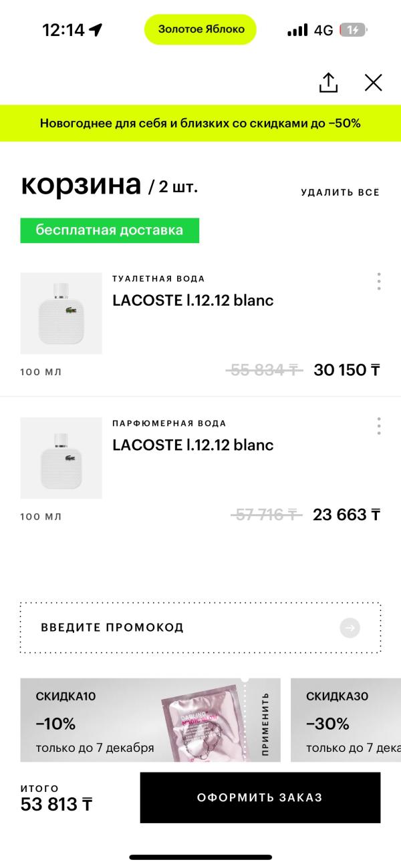Open the second LACOSTE l.12.12 blanc title

coord(193,445)
